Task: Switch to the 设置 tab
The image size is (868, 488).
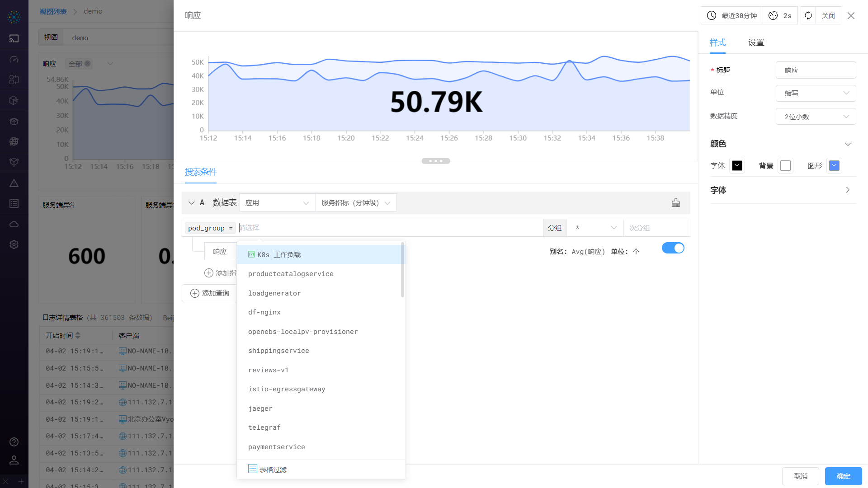Action: pos(755,42)
